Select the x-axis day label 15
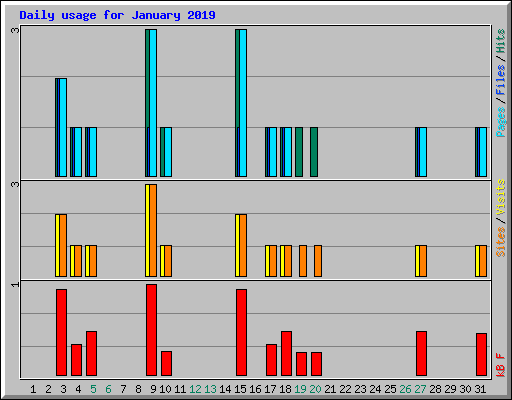The height and width of the screenshot is (400, 512). tap(240, 389)
